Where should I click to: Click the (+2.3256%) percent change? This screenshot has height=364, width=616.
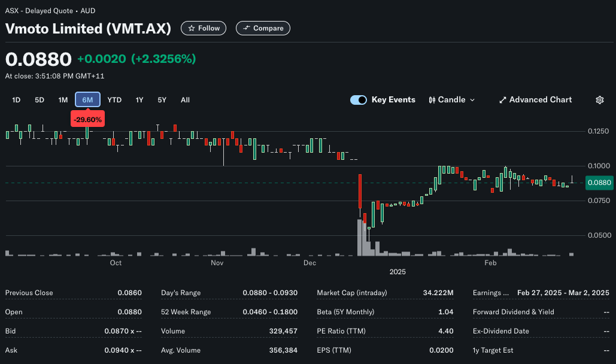pyautogui.click(x=163, y=59)
